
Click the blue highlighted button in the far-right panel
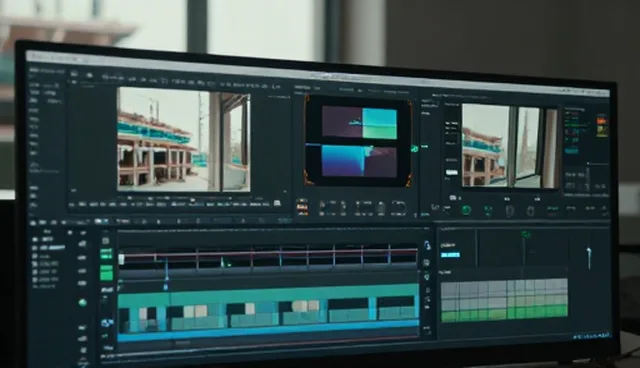point(571,151)
